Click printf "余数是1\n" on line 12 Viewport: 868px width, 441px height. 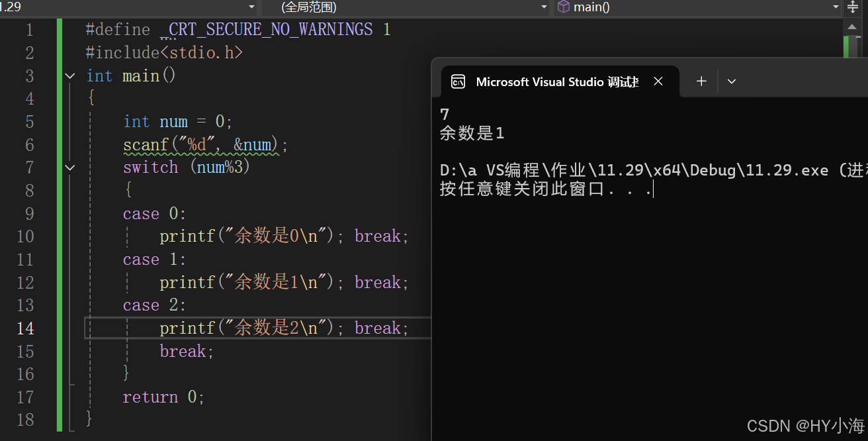[x=252, y=283]
